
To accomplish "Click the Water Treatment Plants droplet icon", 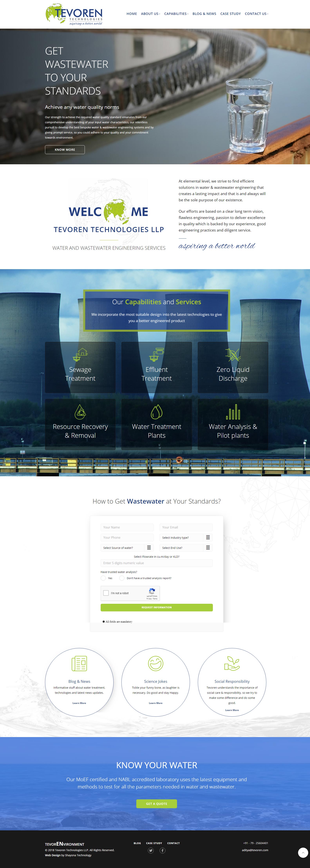I will 156,412.
